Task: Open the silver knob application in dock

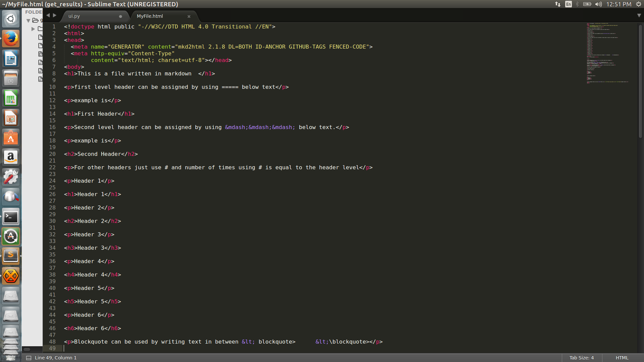Action: [x=11, y=197]
